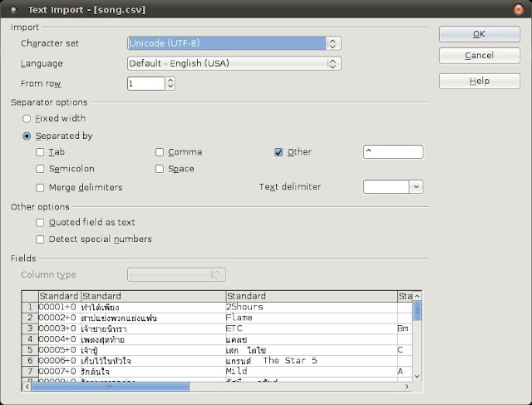Open the Column type dropdown

[x=176, y=274]
